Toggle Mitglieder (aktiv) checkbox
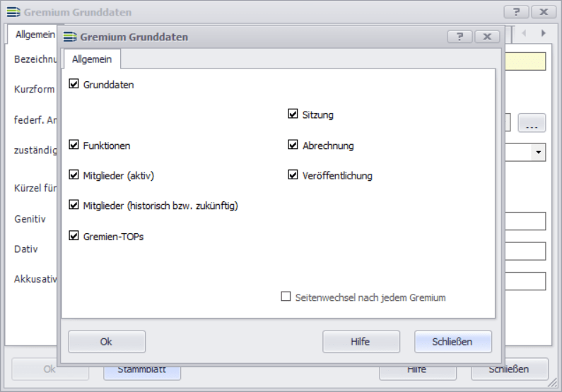562x392 pixels. click(x=74, y=175)
